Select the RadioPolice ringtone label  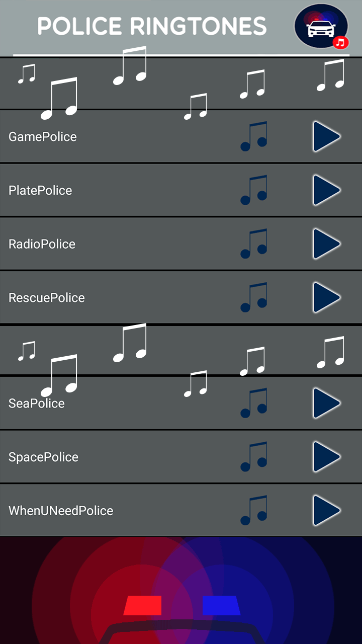coord(42,244)
